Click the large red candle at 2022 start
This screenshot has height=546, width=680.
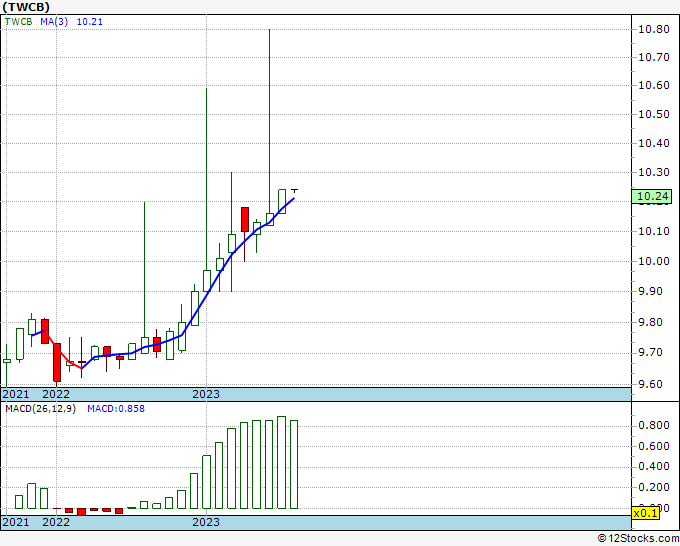(x=57, y=362)
